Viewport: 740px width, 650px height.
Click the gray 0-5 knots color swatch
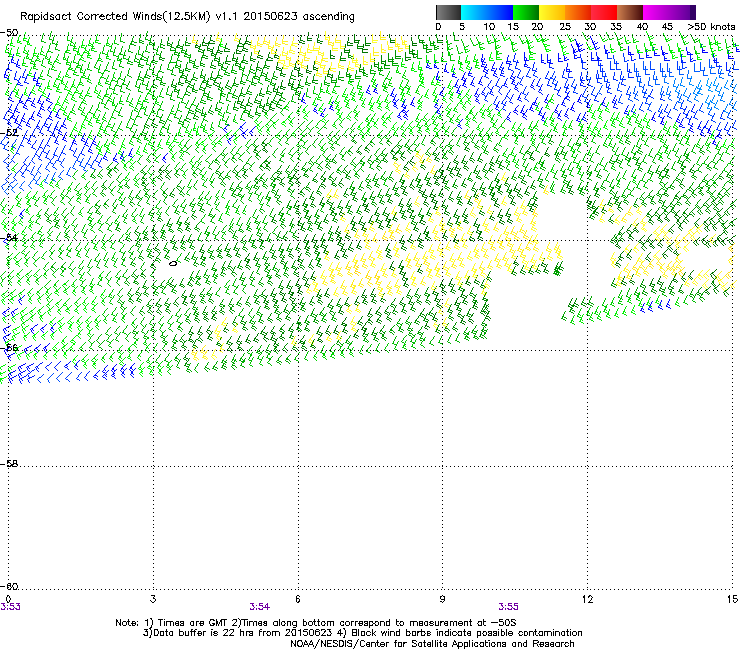448,12
